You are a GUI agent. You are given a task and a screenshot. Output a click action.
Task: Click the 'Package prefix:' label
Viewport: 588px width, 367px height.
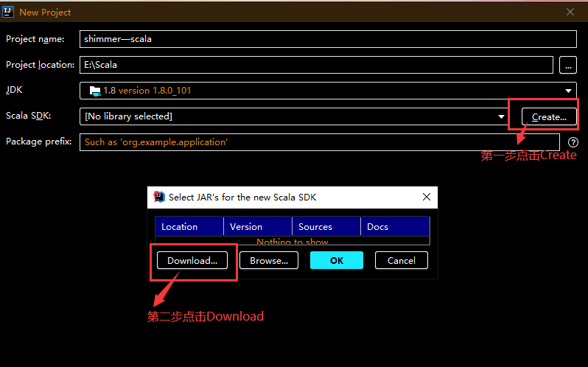click(38, 141)
